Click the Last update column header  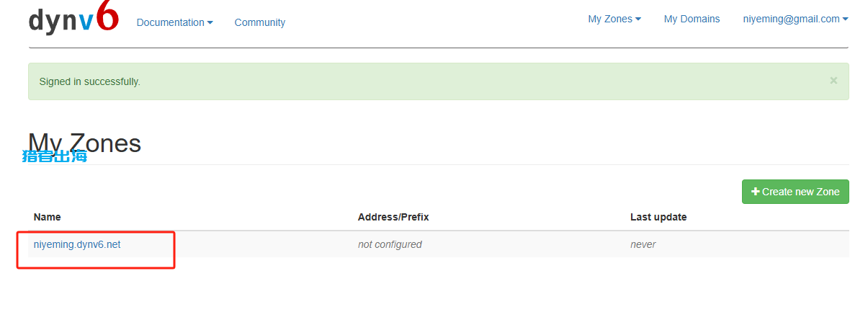point(658,217)
